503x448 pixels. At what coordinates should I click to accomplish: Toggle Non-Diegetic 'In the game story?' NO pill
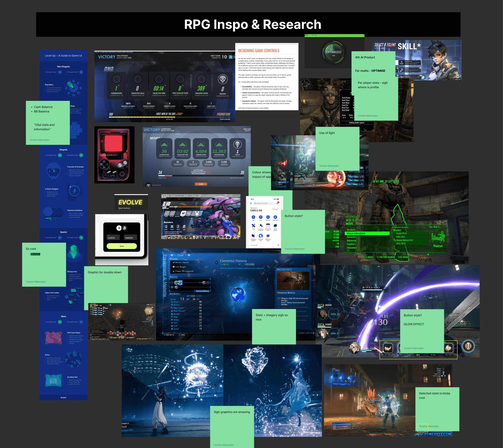[x=60, y=72]
